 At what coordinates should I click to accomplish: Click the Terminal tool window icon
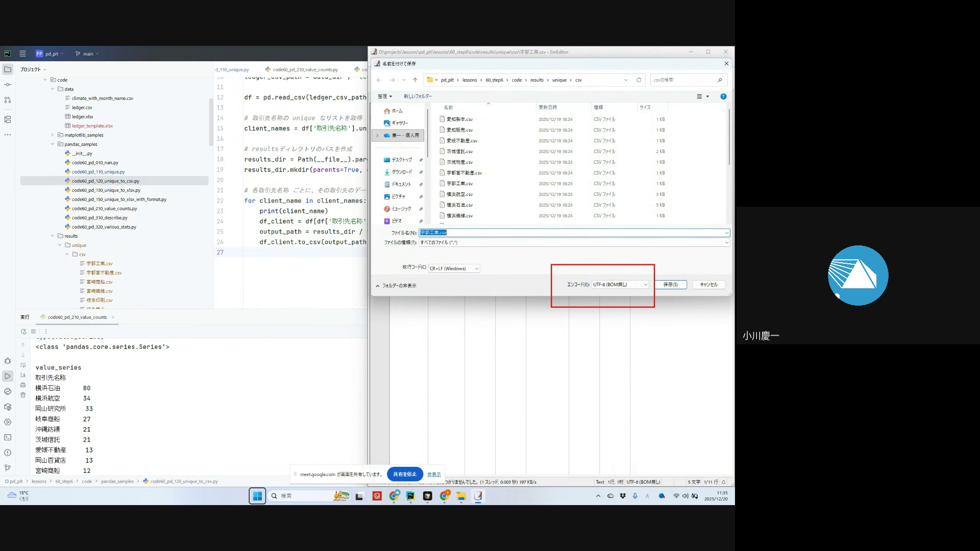(x=8, y=437)
